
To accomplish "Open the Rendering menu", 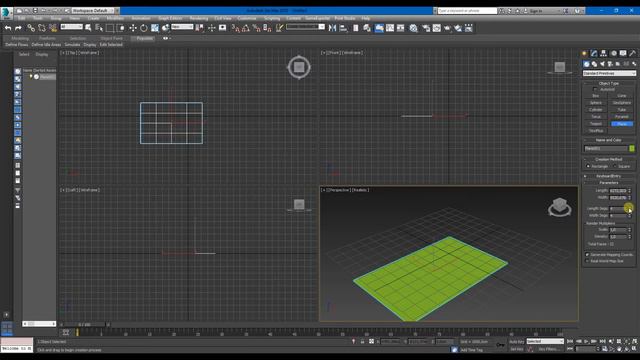I will coord(199,18).
